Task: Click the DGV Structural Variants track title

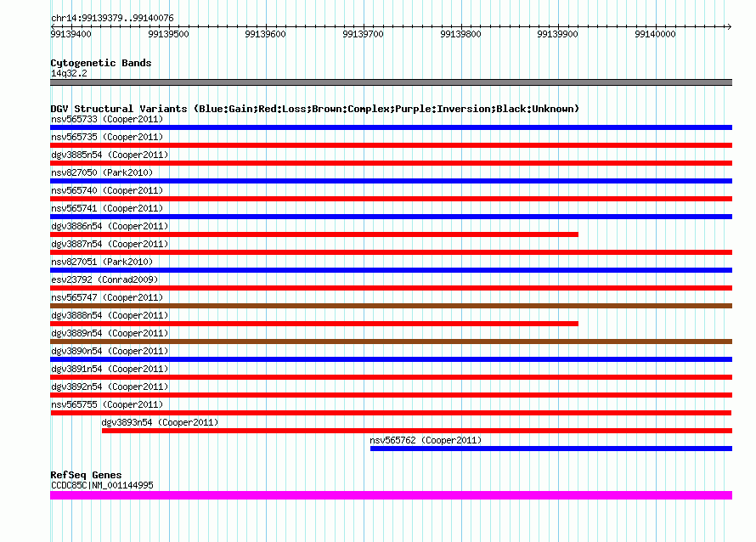Action: pos(314,109)
